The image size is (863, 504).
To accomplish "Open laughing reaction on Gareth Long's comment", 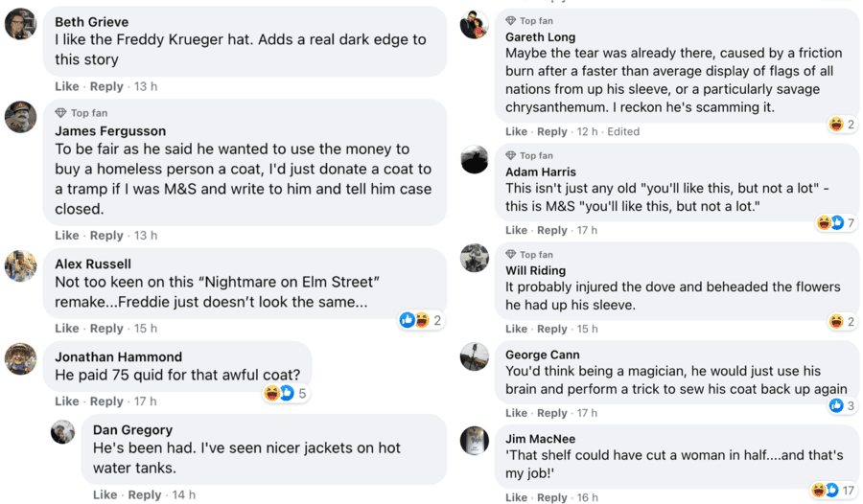I will click(x=836, y=125).
